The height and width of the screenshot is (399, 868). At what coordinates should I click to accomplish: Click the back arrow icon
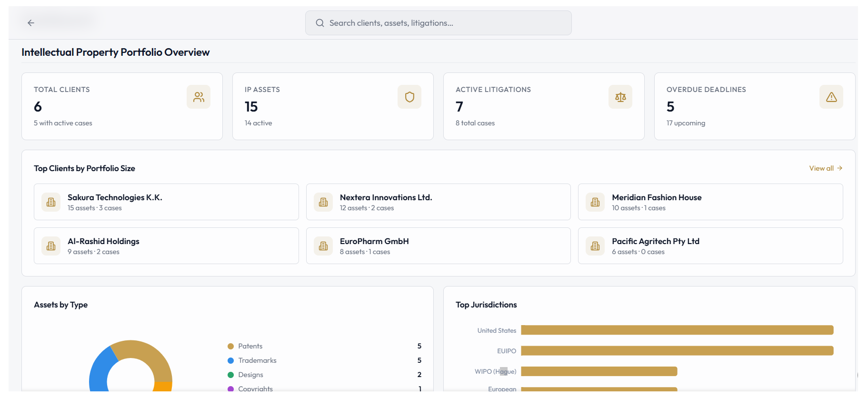coord(31,23)
